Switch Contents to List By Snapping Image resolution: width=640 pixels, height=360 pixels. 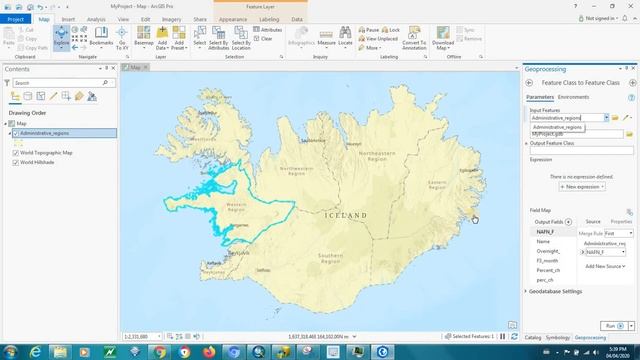[66, 96]
